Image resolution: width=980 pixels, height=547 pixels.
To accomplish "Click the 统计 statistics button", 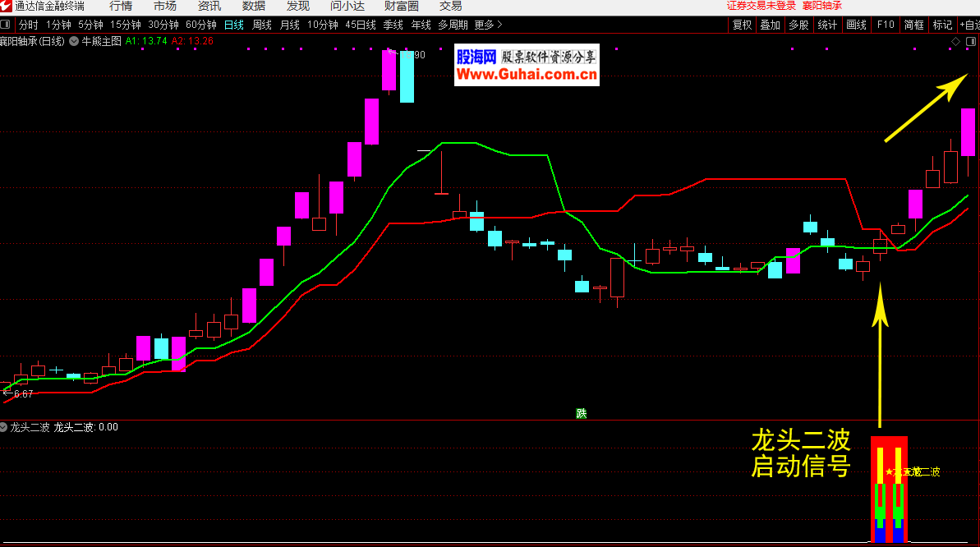I will (827, 25).
